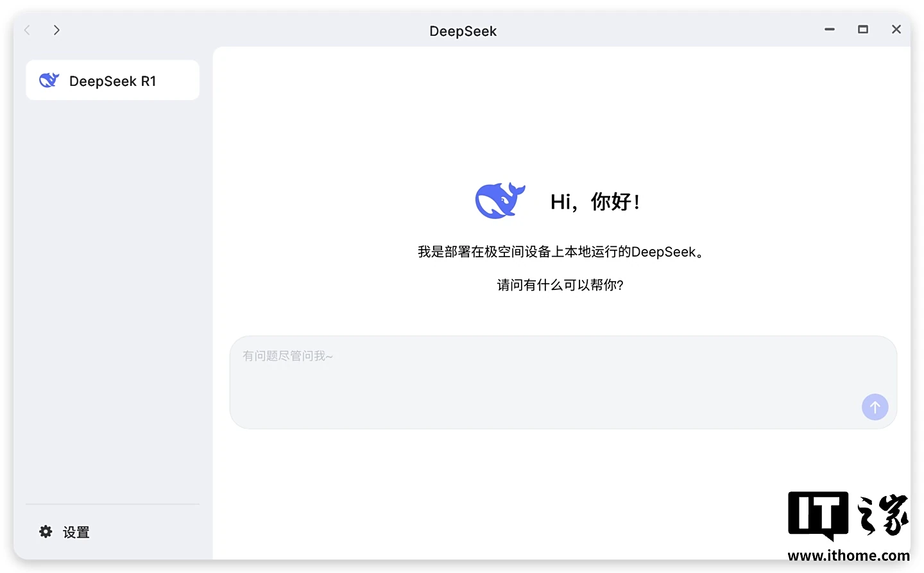924x573 pixels.
Task: Click the back navigation arrow
Action: [28, 30]
